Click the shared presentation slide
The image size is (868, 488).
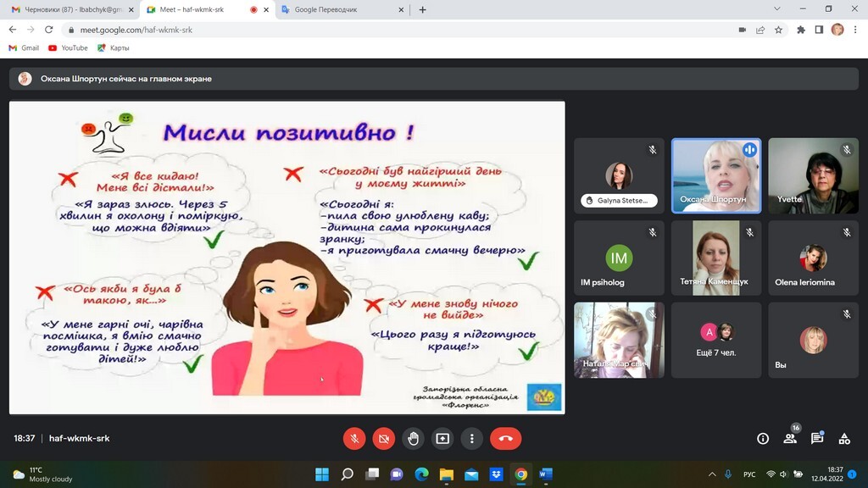tap(287, 258)
